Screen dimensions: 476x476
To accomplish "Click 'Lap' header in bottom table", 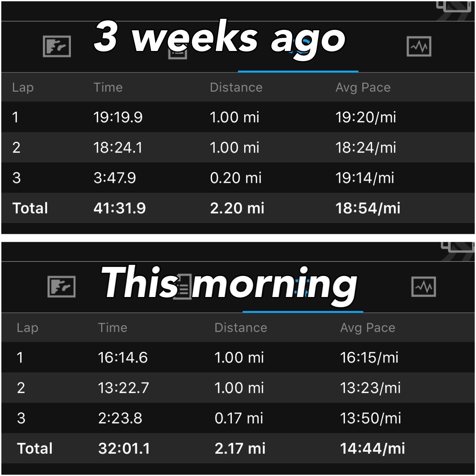I will [x=28, y=328].
